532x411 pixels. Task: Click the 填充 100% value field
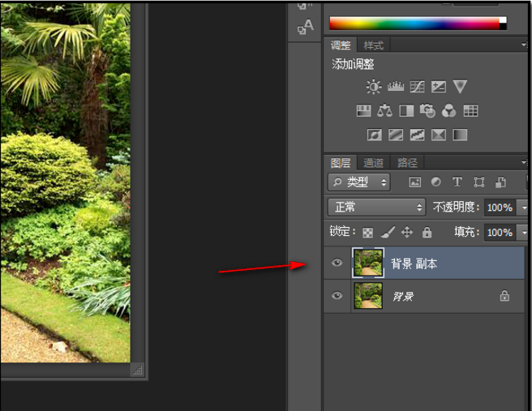click(x=500, y=233)
